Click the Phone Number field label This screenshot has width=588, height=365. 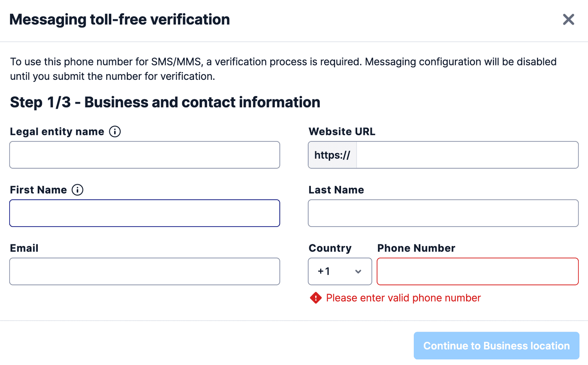(x=415, y=248)
